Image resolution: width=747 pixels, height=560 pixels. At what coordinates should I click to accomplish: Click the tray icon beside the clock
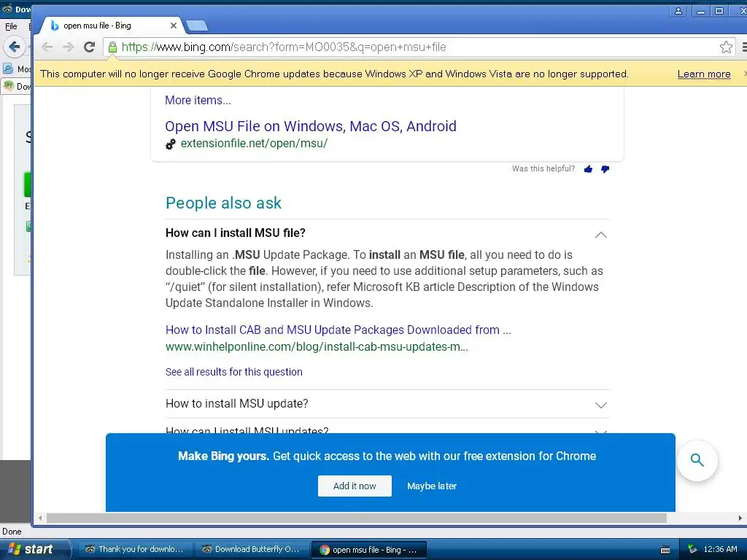692,549
